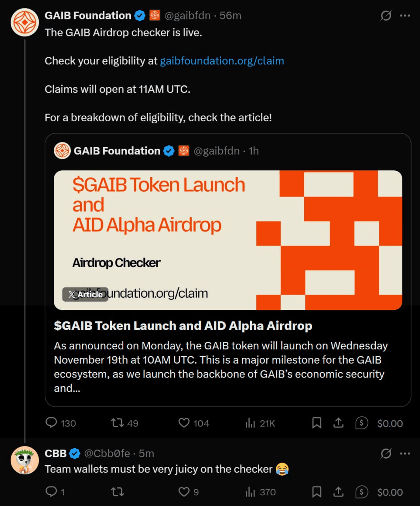Bookmark the GAIB Foundation post
This screenshot has height=506, width=420.
click(x=316, y=423)
